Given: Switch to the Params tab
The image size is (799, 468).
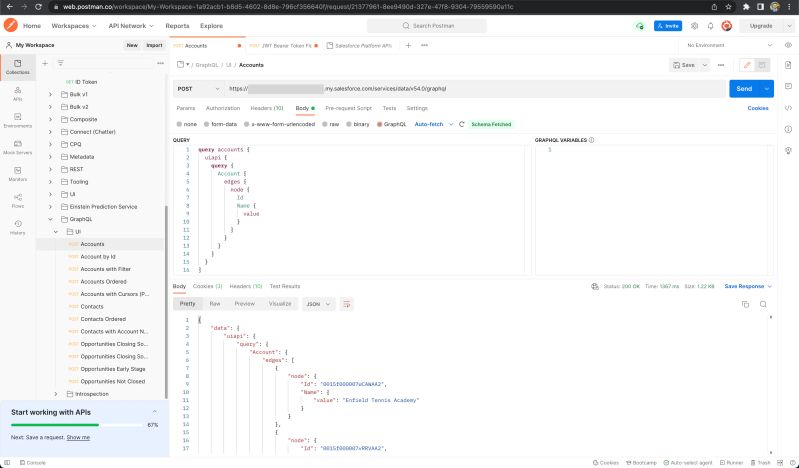Looking at the screenshot, I should (185, 108).
